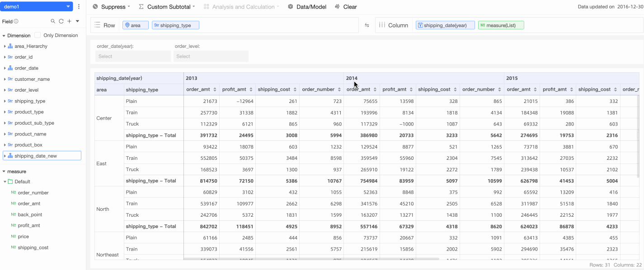This screenshot has width=644, height=270.
Task: Sort by 2013 order_amt column sort icon
Action: [x=215, y=90]
